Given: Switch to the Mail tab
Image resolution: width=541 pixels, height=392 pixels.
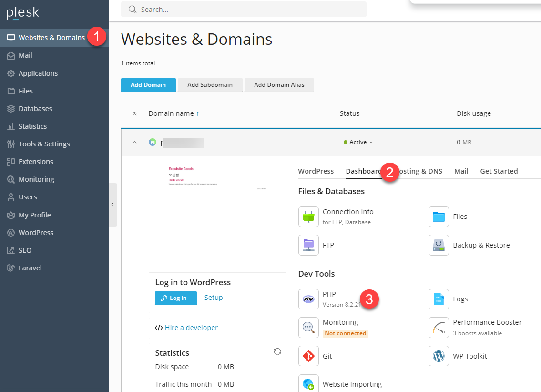Looking at the screenshot, I should 461,171.
